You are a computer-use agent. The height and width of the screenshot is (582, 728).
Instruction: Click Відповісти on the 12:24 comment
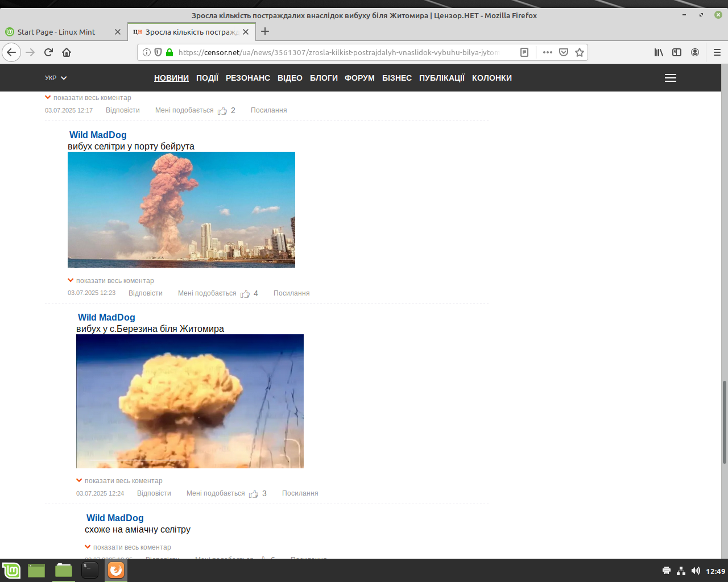click(x=154, y=493)
